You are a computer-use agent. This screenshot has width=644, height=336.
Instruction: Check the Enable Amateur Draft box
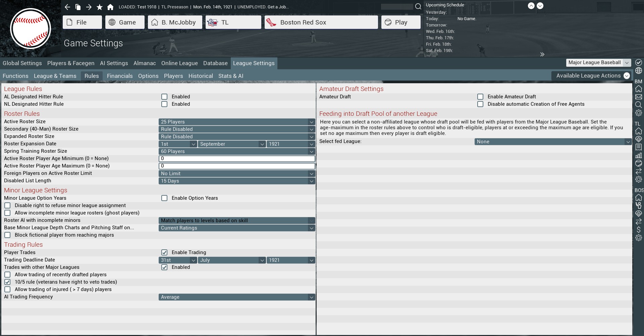pyautogui.click(x=480, y=97)
